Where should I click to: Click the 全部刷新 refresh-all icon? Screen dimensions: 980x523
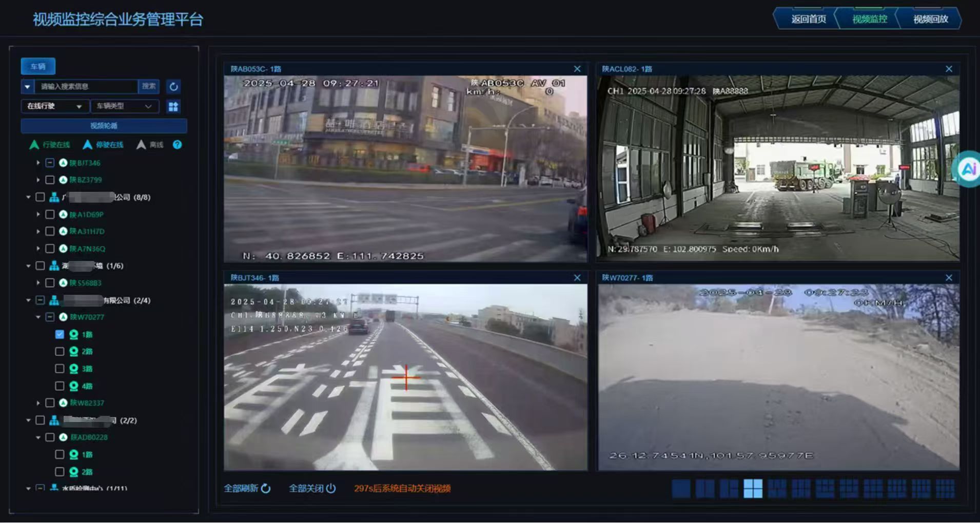click(266, 489)
